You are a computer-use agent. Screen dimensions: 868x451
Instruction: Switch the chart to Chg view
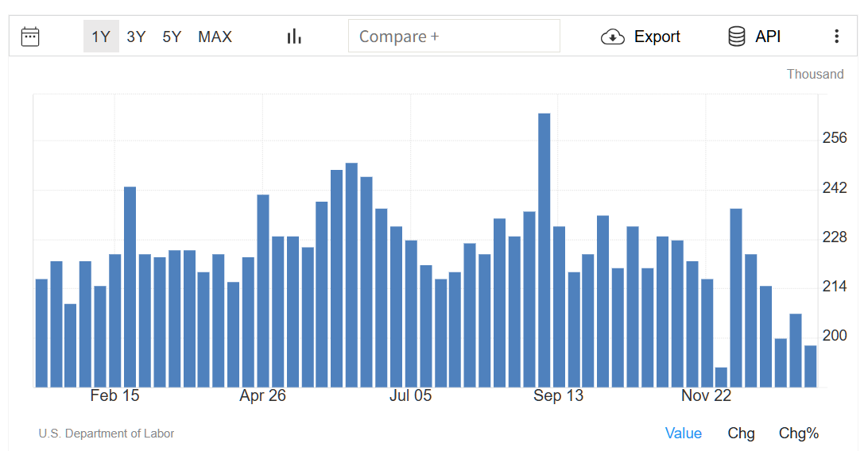[x=741, y=433]
